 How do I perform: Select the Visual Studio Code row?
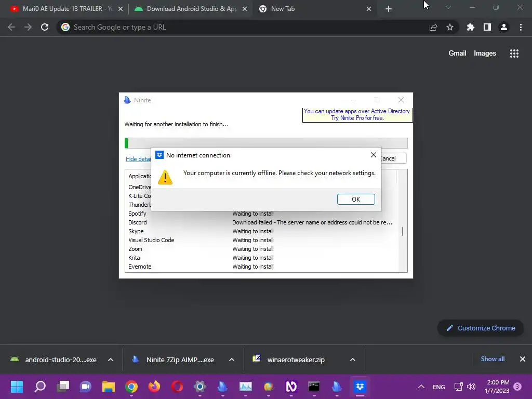(x=260, y=240)
